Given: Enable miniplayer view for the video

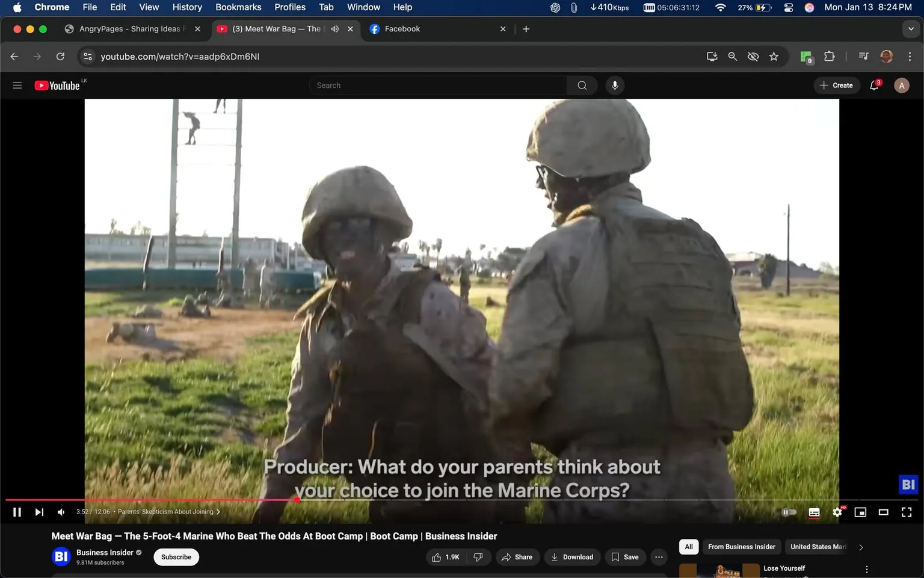Looking at the screenshot, I should (x=860, y=512).
